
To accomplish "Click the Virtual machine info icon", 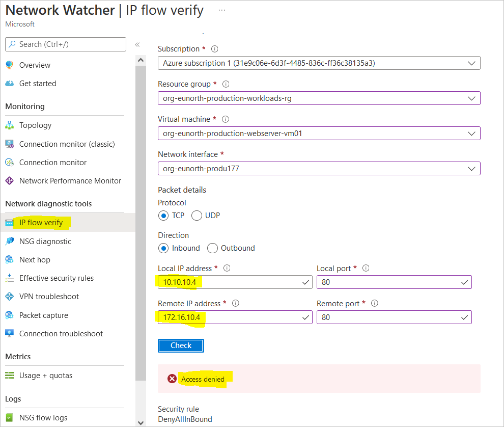I will point(226,119).
